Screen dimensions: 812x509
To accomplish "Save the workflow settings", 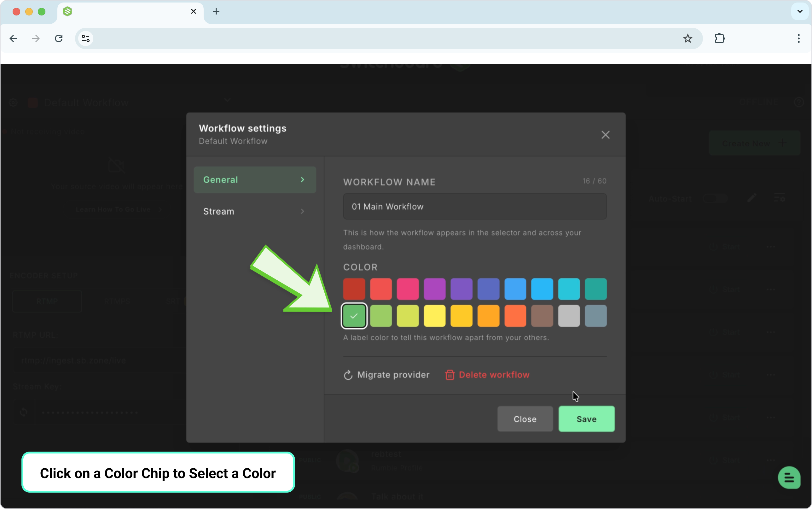I will (586, 419).
